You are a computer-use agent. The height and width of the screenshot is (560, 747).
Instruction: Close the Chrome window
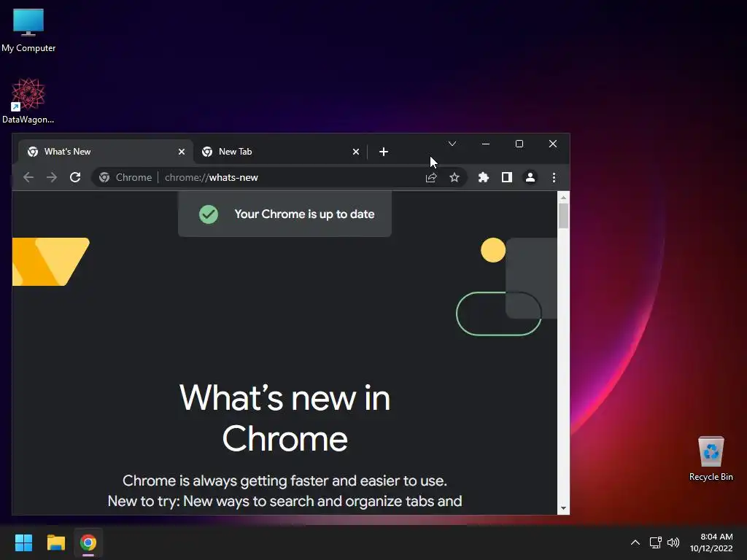pos(553,144)
